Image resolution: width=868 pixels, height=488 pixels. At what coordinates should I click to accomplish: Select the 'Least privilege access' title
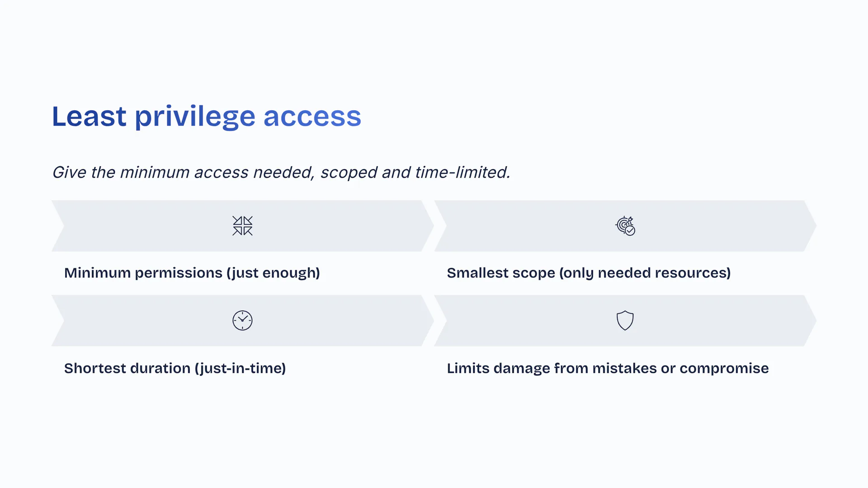tap(207, 117)
